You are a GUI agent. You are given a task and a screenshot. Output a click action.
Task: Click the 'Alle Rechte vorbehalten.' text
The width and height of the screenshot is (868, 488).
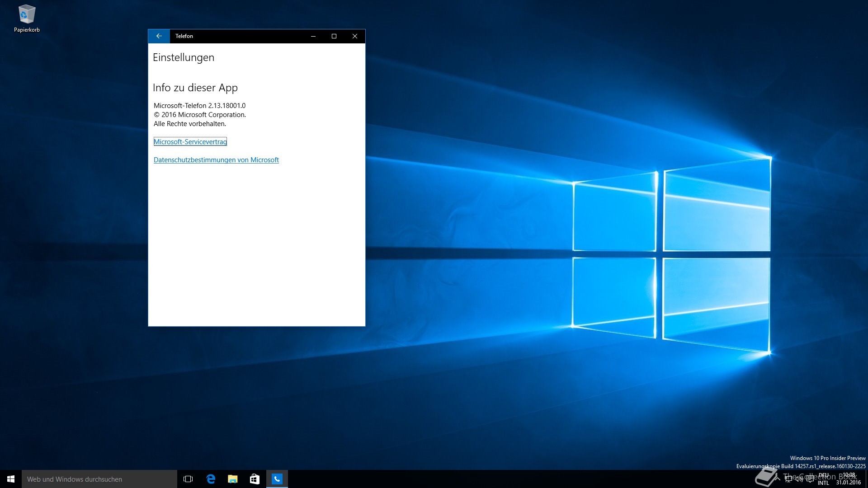point(190,123)
